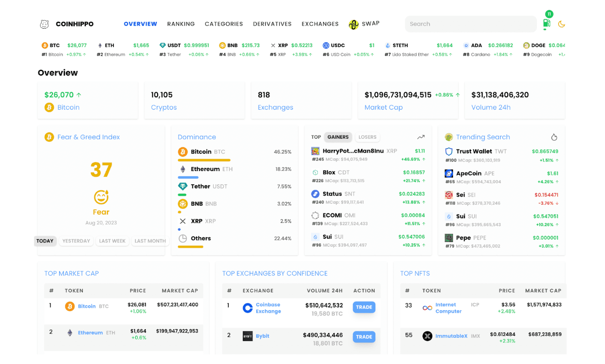The width and height of the screenshot is (605, 364).
Task: Click the CoinHippo hippo logo icon
Action: click(44, 24)
